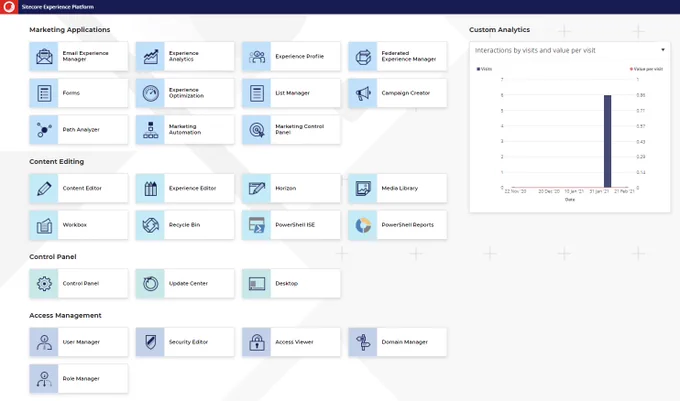Open Marketing Automation flowchart icon

[150, 130]
